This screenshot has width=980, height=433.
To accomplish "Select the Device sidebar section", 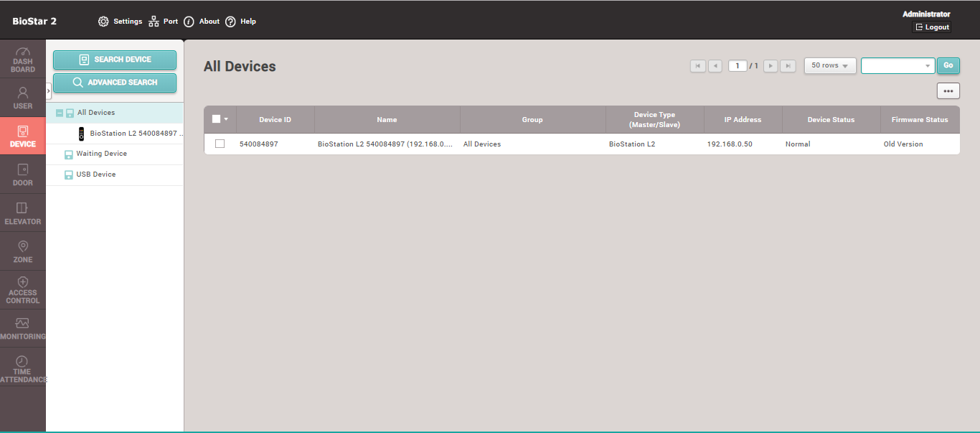I will pyautogui.click(x=23, y=136).
